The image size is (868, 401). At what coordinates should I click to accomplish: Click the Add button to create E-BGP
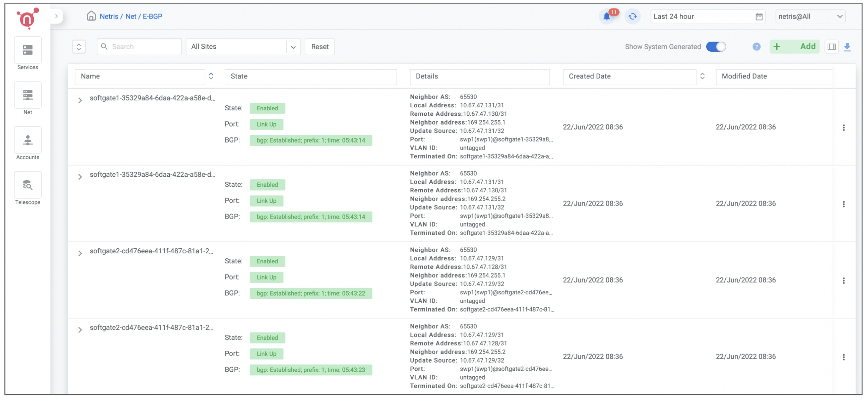pyautogui.click(x=795, y=46)
